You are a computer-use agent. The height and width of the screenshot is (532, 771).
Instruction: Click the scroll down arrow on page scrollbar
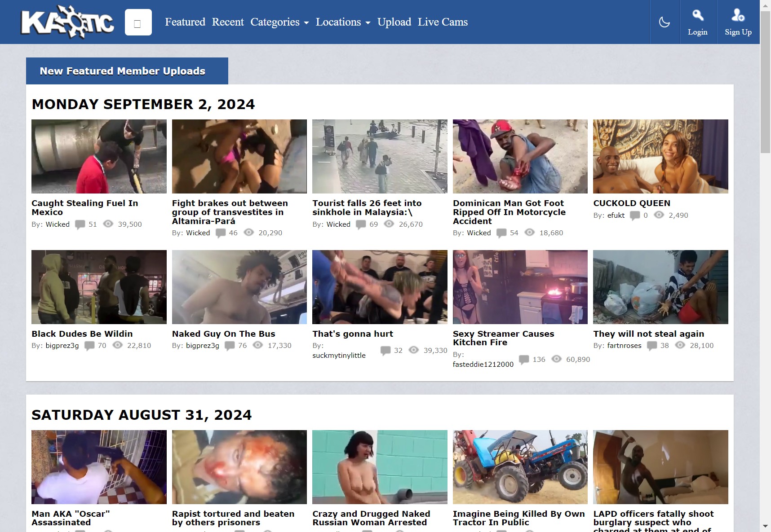click(765, 526)
